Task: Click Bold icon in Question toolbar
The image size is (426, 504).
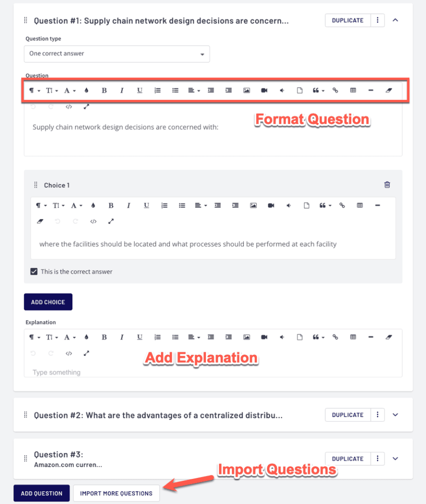Action: (x=104, y=91)
